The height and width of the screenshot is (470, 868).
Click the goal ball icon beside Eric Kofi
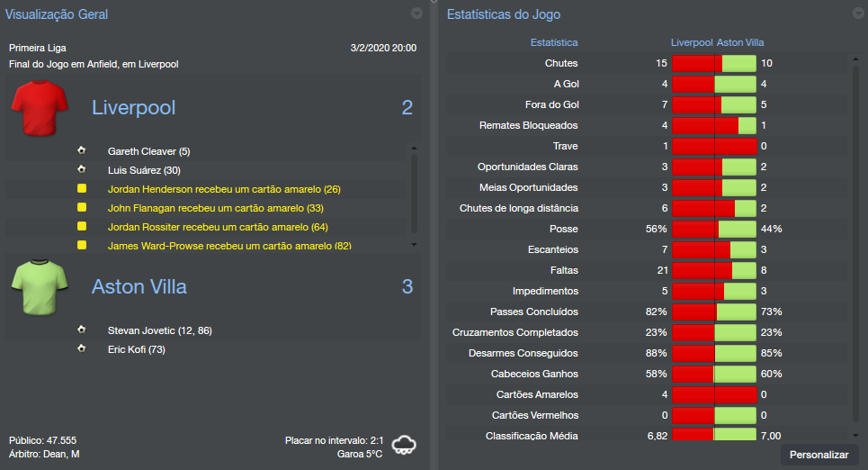82,348
